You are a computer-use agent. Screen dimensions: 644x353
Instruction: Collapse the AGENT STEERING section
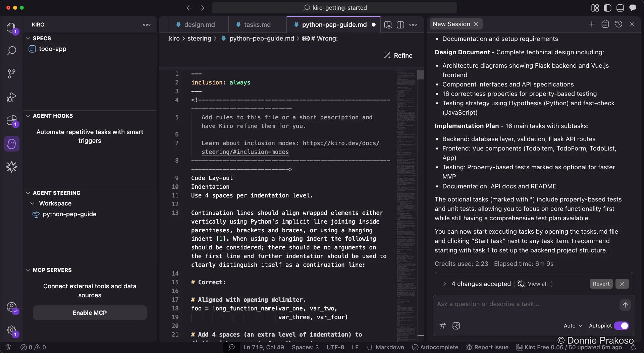pyautogui.click(x=28, y=193)
